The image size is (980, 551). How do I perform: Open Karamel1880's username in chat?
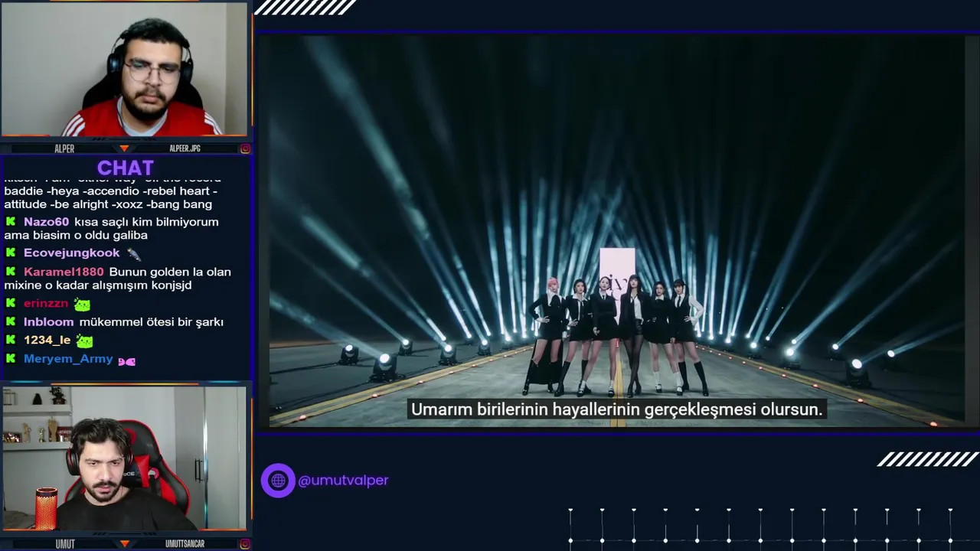click(x=64, y=272)
